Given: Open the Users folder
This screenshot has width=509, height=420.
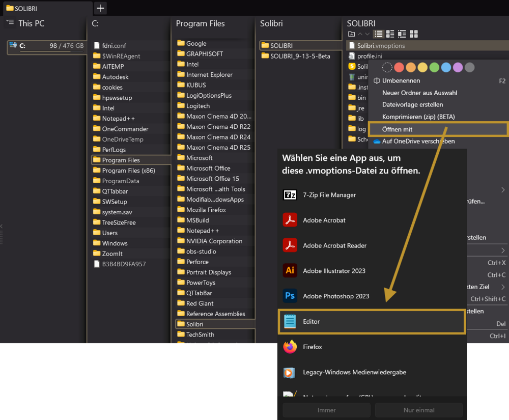Looking at the screenshot, I should point(131,233).
